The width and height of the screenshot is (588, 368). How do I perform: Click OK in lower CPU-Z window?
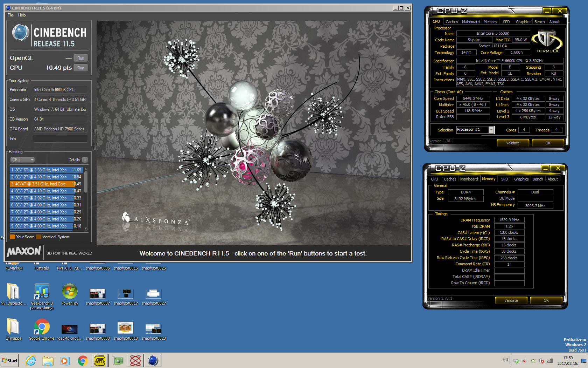click(x=546, y=300)
